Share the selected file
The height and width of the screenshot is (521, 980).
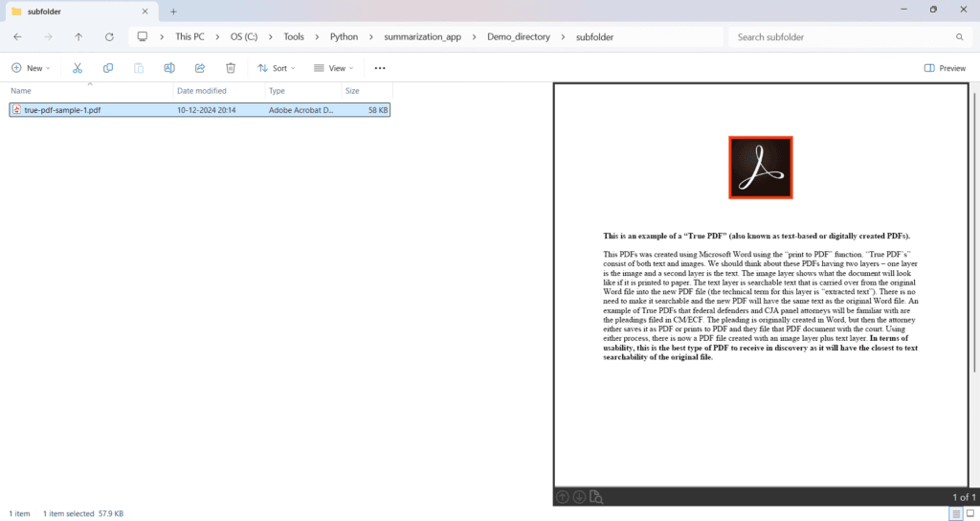point(200,68)
